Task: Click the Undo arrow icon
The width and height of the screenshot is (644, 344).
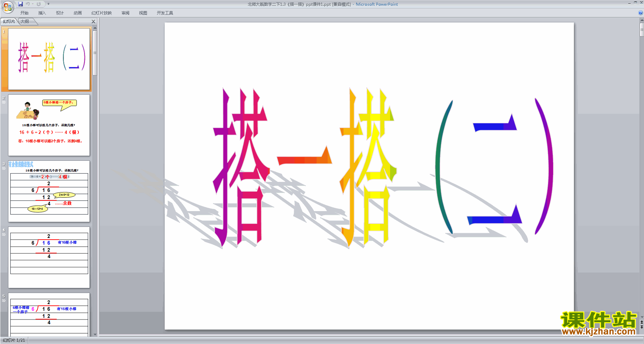Action: [28, 4]
